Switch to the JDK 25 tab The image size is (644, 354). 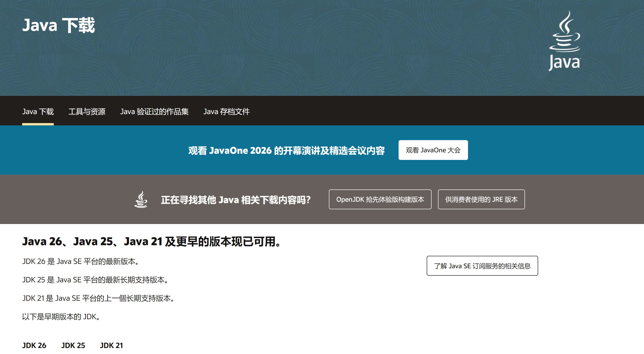pyautogui.click(x=73, y=345)
